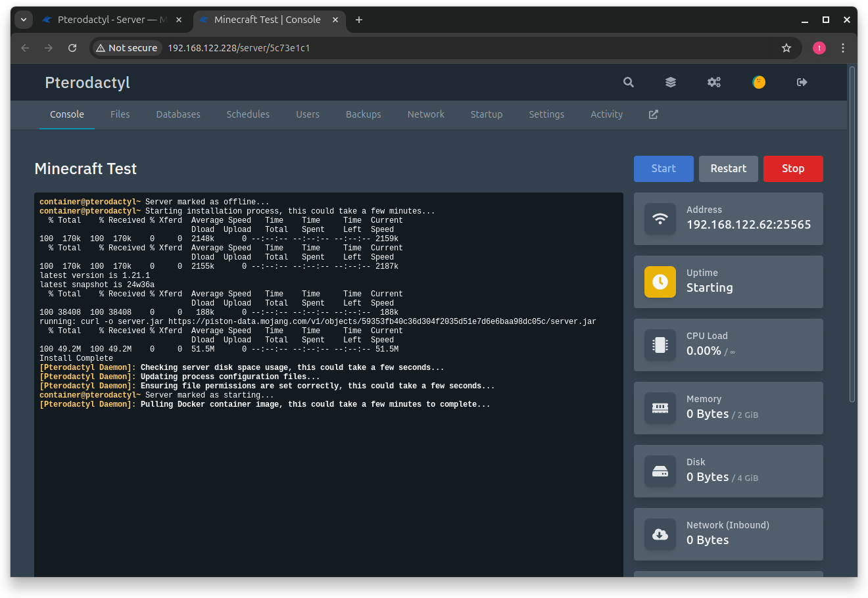Click the chip icon on the CPU Load card

click(x=660, y=345)
